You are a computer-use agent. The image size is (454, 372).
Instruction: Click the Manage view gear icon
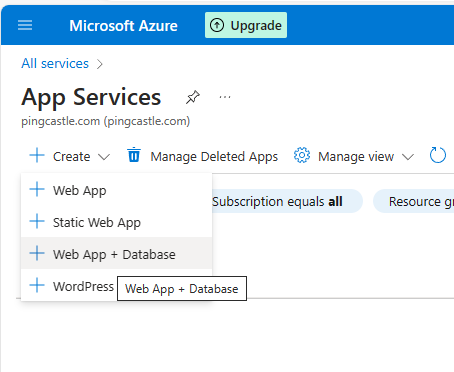coord(302,156)
